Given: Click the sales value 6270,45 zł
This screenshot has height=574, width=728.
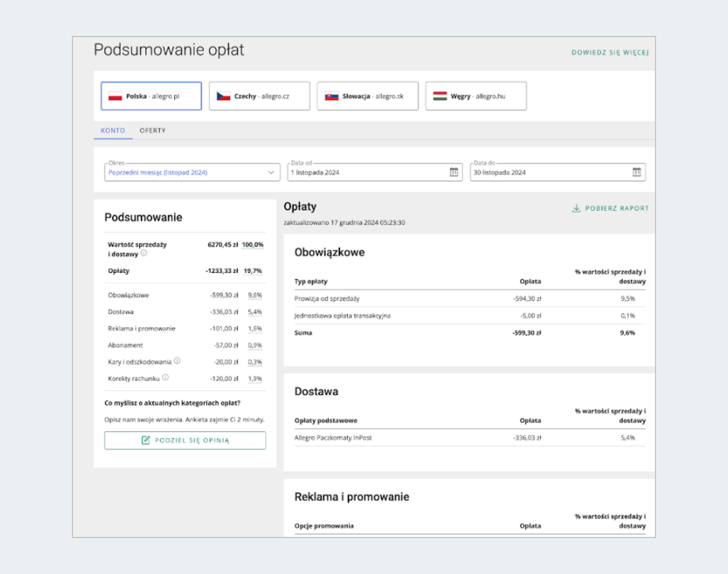Looking at the screenshot, I should (222, 245).
